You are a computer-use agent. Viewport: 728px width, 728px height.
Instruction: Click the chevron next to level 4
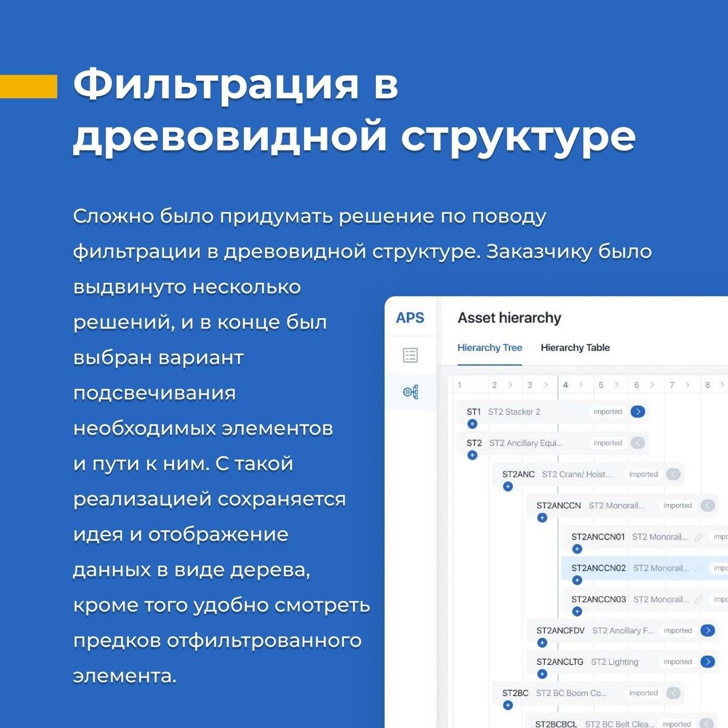(x=581, y=385)
